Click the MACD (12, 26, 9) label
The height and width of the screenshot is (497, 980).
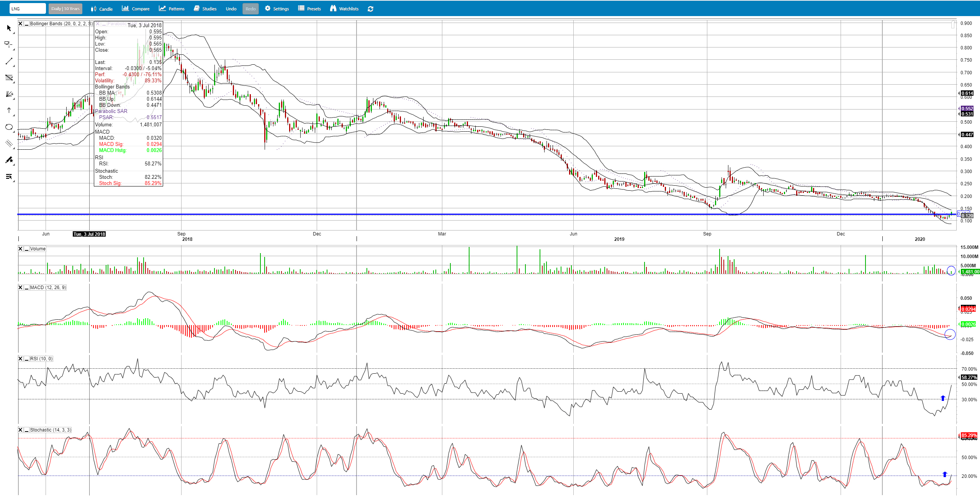tap(48, 288)
